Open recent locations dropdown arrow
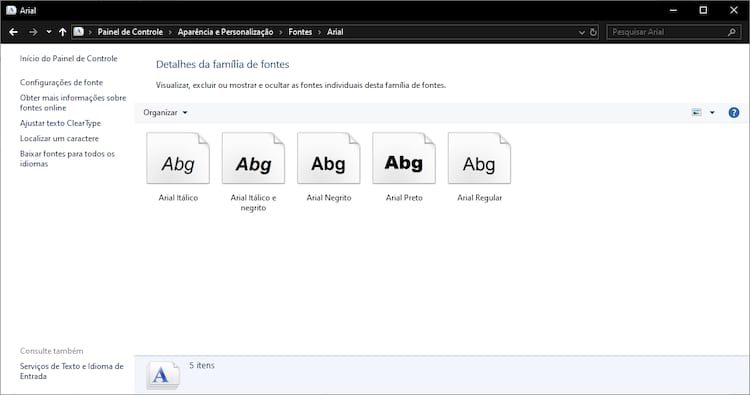Screen dimensions: 750x395 point(48,32)
